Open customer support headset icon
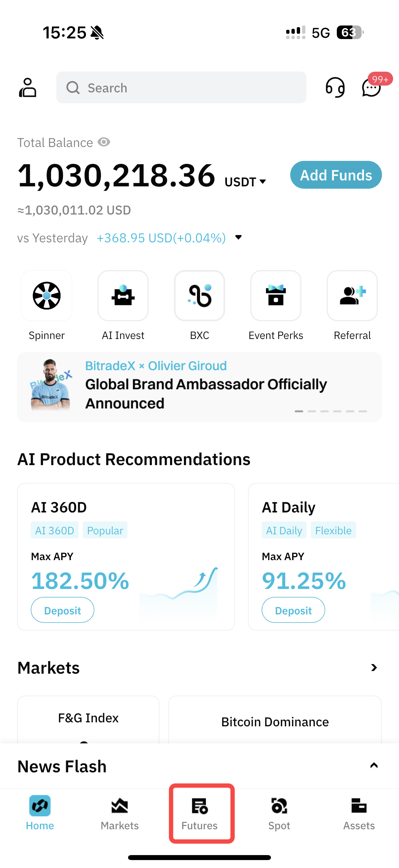Viewport: 399px width, 868px height. coord(335,88)
